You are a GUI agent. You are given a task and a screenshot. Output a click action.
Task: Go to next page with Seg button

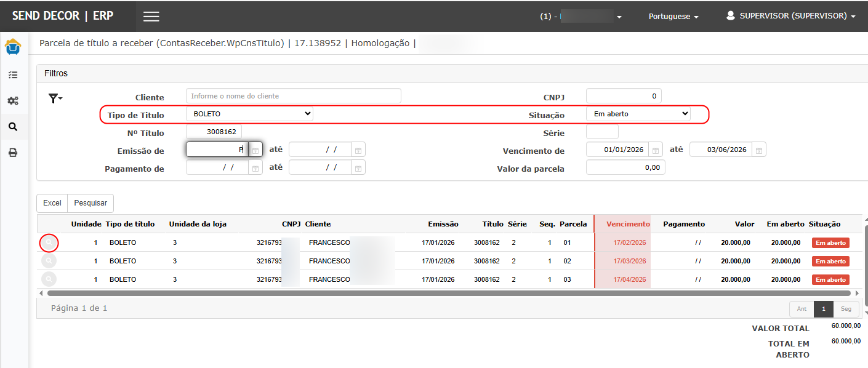point(846,309)
